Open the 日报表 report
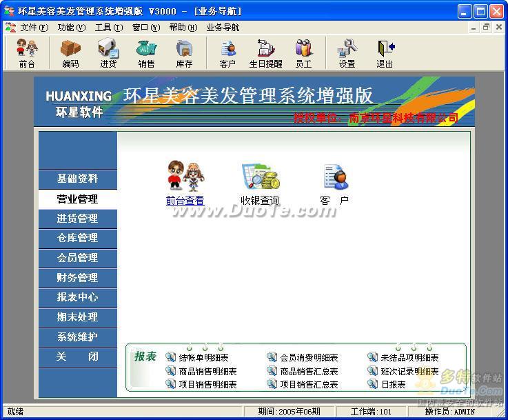 tap(394, 384)
